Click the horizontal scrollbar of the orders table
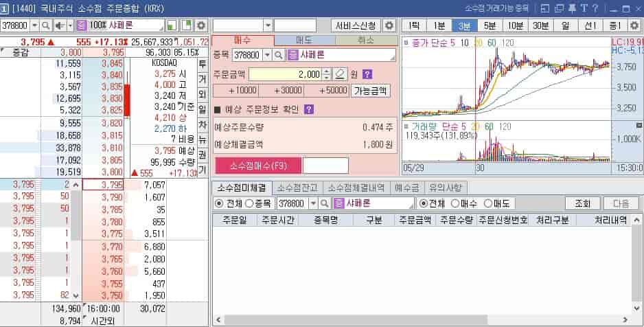644x327 pixels. [x=356, y=319]
